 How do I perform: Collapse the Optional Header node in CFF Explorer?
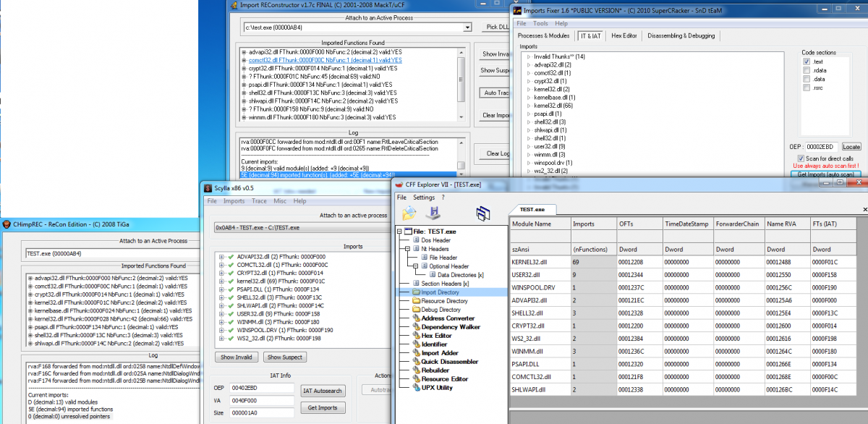(x=417, y=266)
